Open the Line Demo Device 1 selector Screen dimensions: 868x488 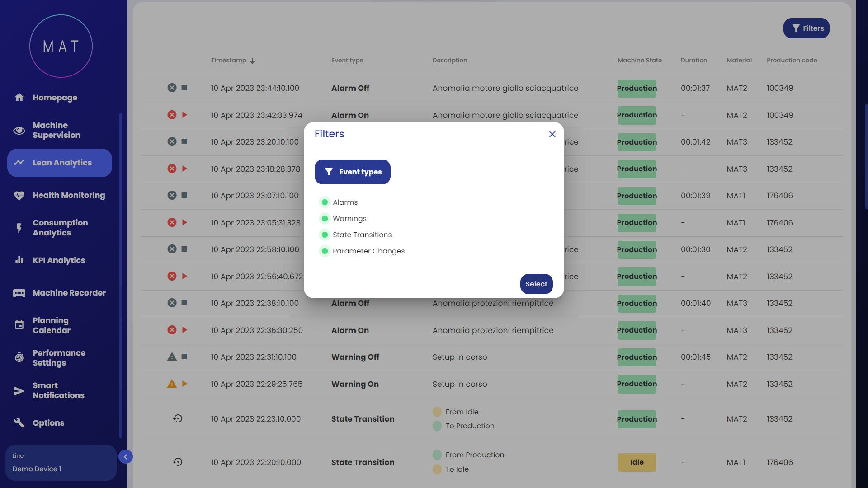click(x=61, y=463)
